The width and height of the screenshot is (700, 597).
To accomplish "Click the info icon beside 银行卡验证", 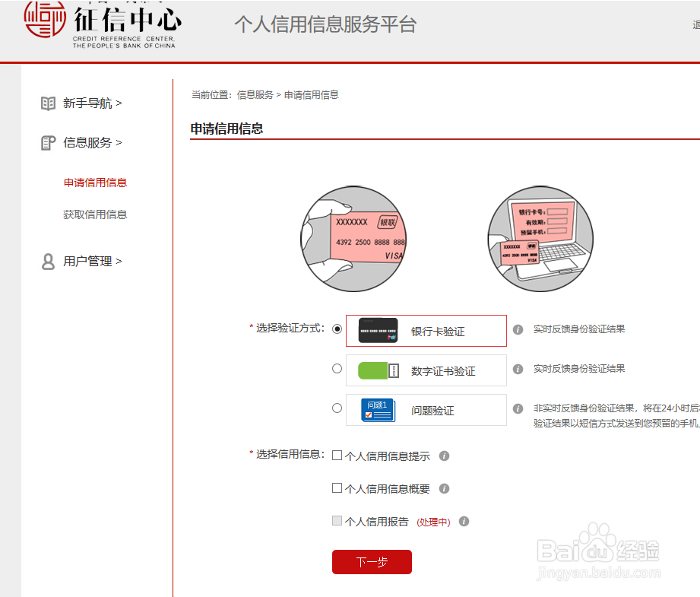I will [x=518, y=328].
